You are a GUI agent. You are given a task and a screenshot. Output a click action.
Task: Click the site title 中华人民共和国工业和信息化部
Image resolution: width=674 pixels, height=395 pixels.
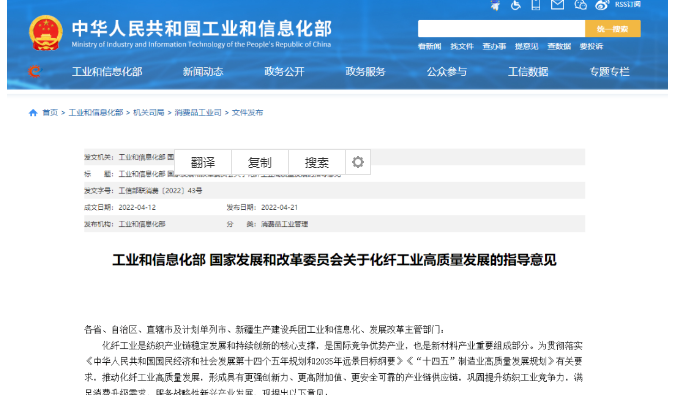[x=202, y=29]
